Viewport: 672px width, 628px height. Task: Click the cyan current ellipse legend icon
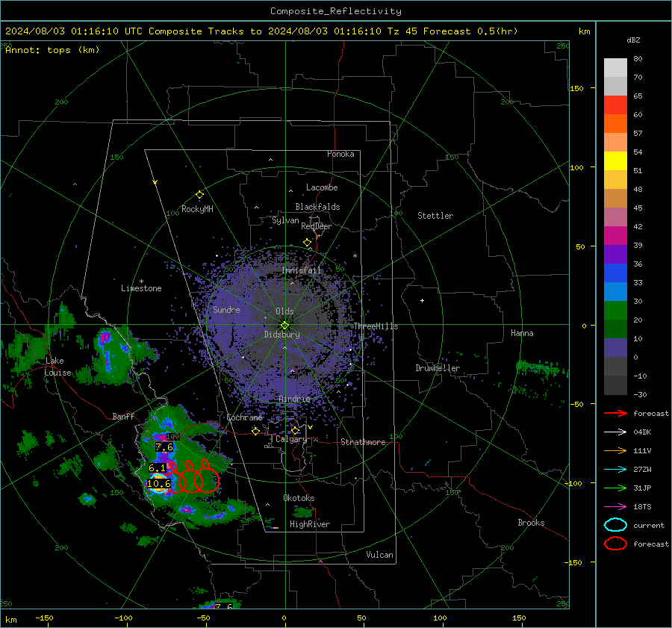click(x=615, y=525)
